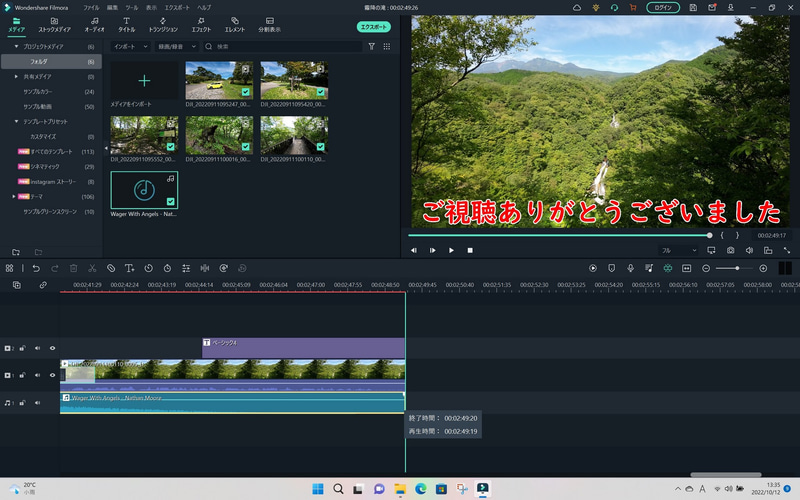Hide video track 1 with the eye icon
This screenshot has height=500, width=800.
pos(52,375)
